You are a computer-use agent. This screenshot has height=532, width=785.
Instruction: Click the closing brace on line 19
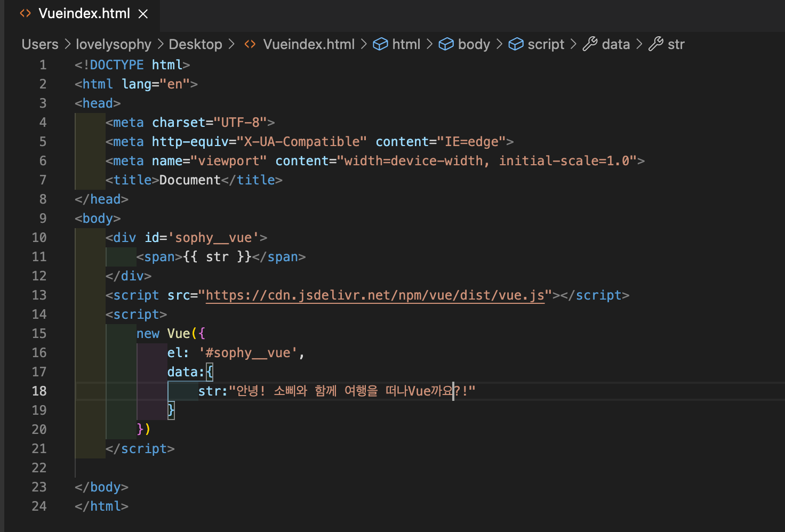pyautogui.click(x=171, y=410)
